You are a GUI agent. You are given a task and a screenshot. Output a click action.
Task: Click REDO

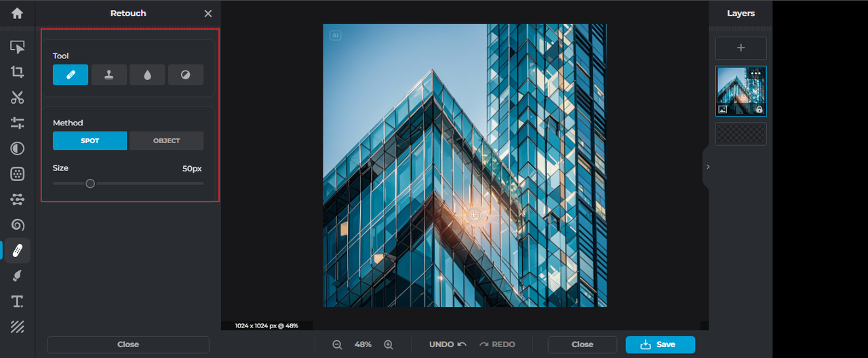[x=497, y=344]
